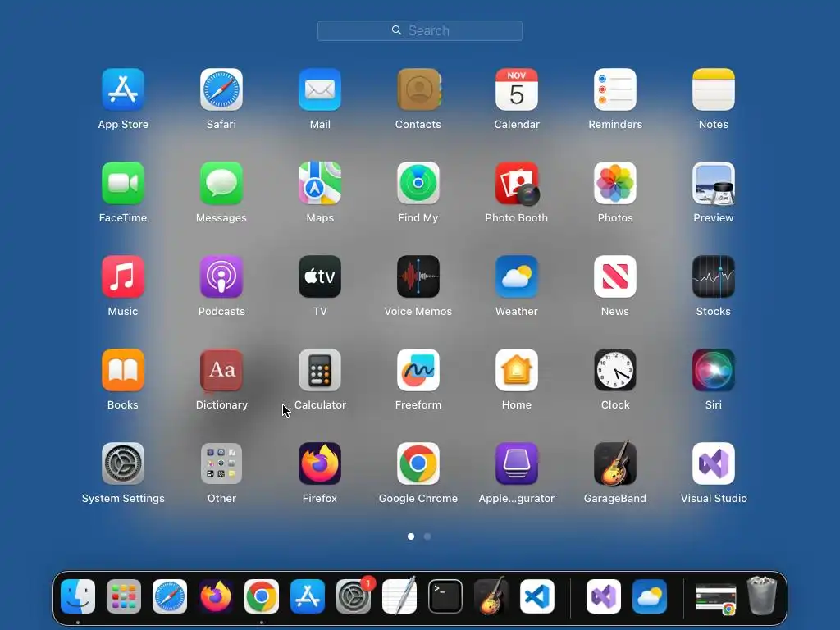Open the Weather app in Launchpad grid
This screenshot has height=630, width=840.
click(x=517, y=276)
